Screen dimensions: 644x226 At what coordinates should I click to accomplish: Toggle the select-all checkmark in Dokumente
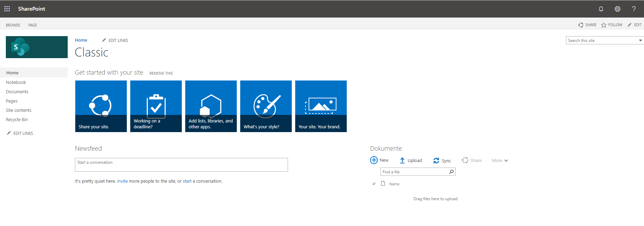click(x=374, y=184)
